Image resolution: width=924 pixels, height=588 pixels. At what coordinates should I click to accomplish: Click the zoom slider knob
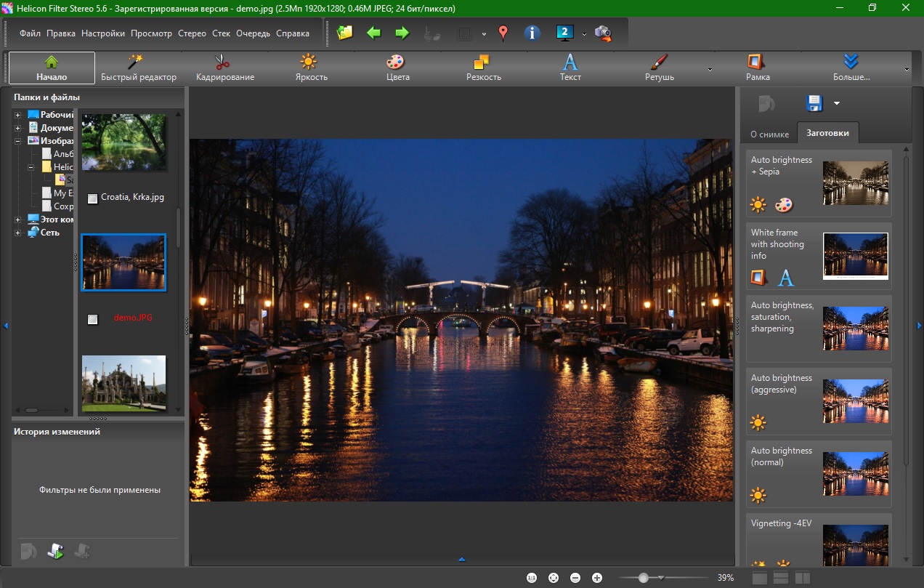click(x=644, y=578)
